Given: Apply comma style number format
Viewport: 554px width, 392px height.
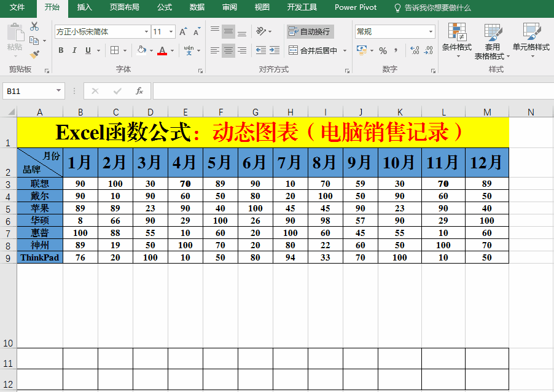Looking at the screenshot, I should pyautogui.click(x=396, y=50).
